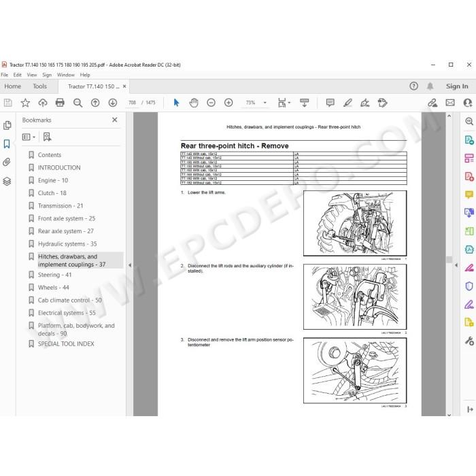The height and width of the screenshot is (476, 476).
Task: Open the Layers panel icon
Action: pos(7,182)
